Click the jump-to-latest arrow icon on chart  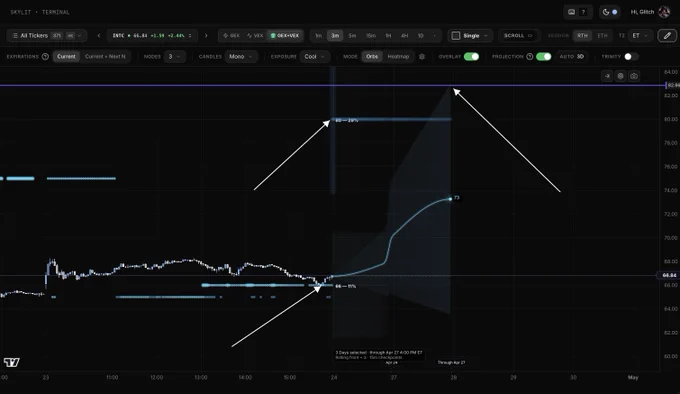tap(607, 76)
